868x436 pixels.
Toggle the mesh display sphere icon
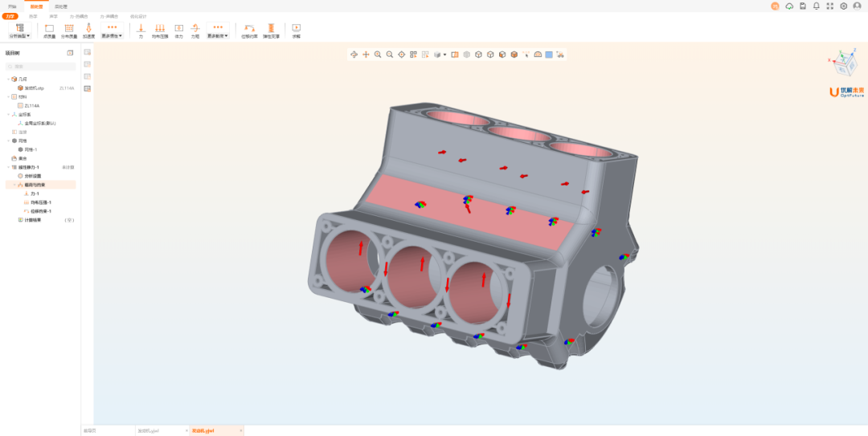[x=467, y=55]
